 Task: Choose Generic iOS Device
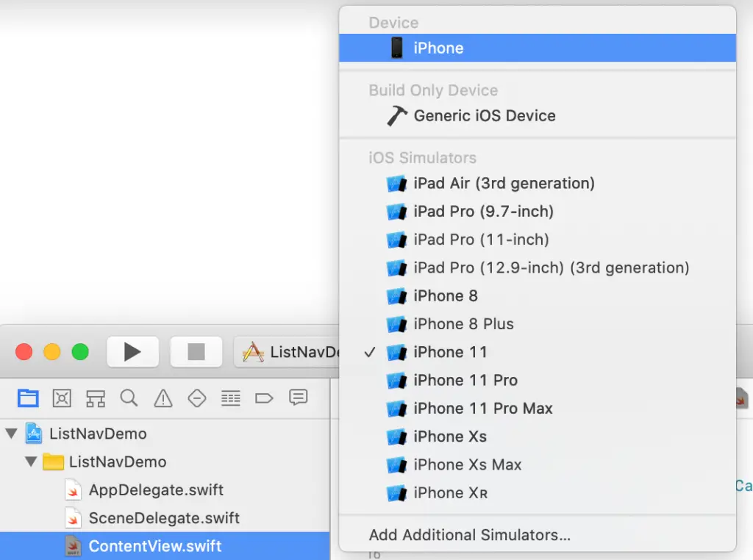coord(538,115)
